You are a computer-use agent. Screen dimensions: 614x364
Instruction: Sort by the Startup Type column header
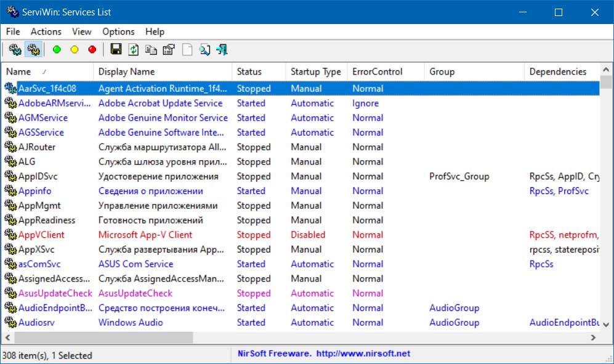point(317,71)
